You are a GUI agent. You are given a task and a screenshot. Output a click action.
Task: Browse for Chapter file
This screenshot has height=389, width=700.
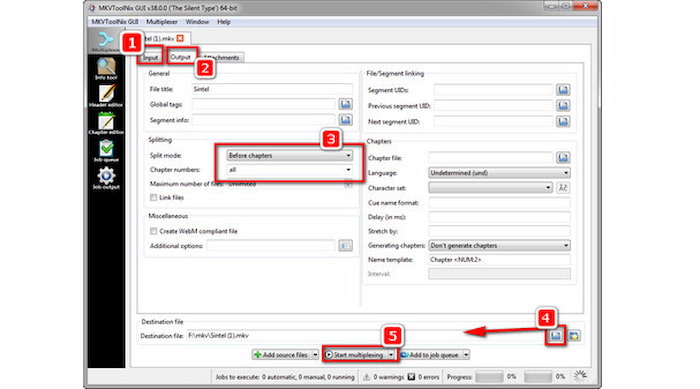(563, 158)
